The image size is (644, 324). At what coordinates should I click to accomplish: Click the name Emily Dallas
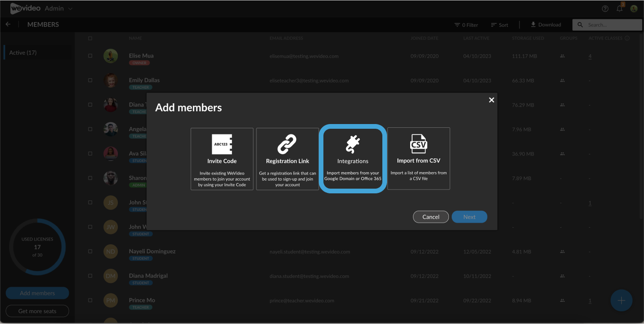(144, 80)
